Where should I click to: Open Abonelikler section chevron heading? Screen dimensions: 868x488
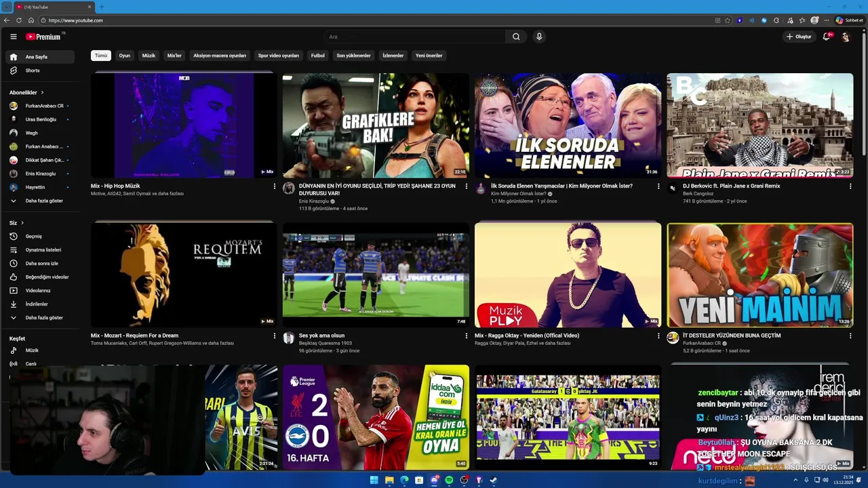(26, 92)
